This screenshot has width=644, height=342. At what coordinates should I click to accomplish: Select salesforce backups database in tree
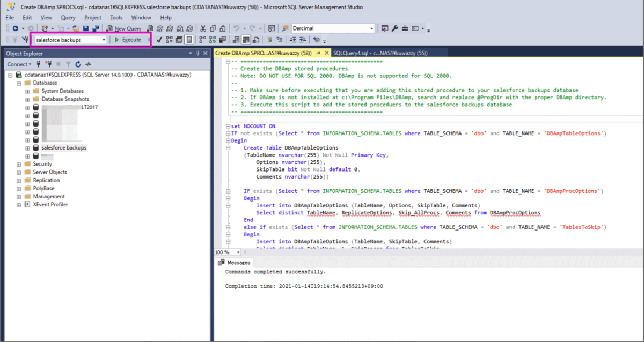pyautogui.click(x=64, y=147)
